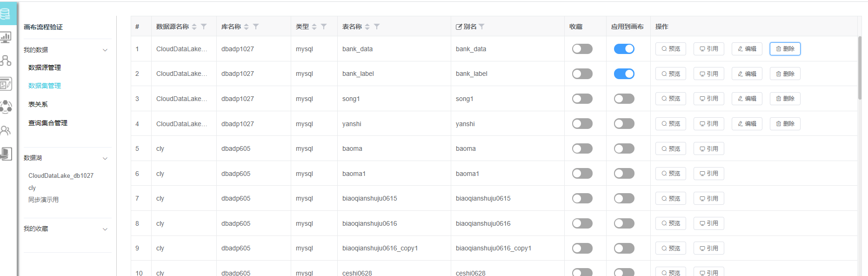Image resolution: width=868 pixels, height=276 pixels.
Task: Click the vertical scrollbar of the table
Action: click(x=860, y=67)
